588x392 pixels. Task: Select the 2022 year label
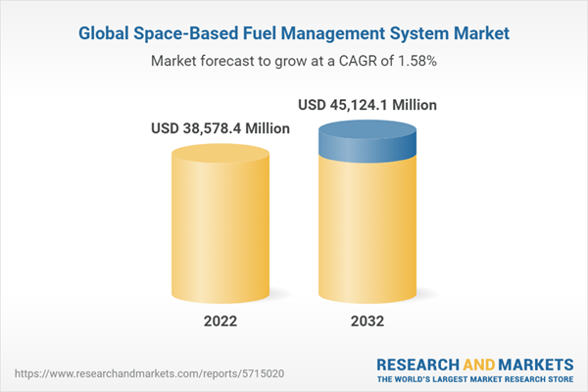point(220,319)
